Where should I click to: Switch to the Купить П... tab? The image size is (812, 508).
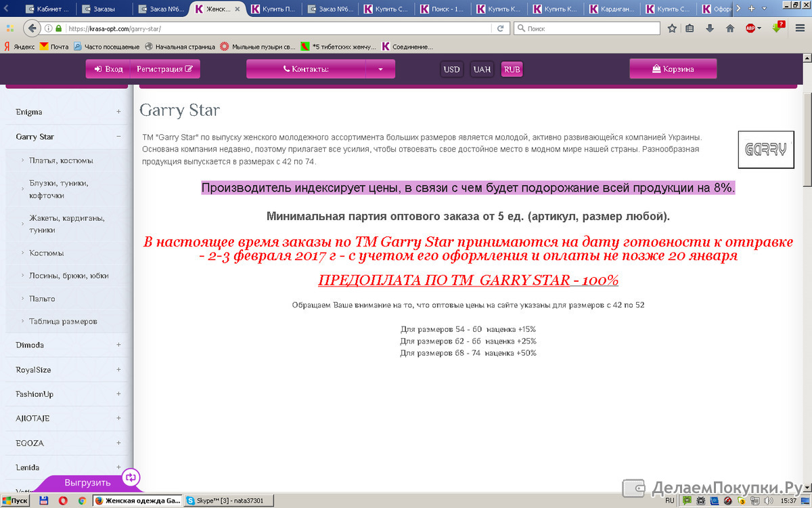click(x=273, y=9)
